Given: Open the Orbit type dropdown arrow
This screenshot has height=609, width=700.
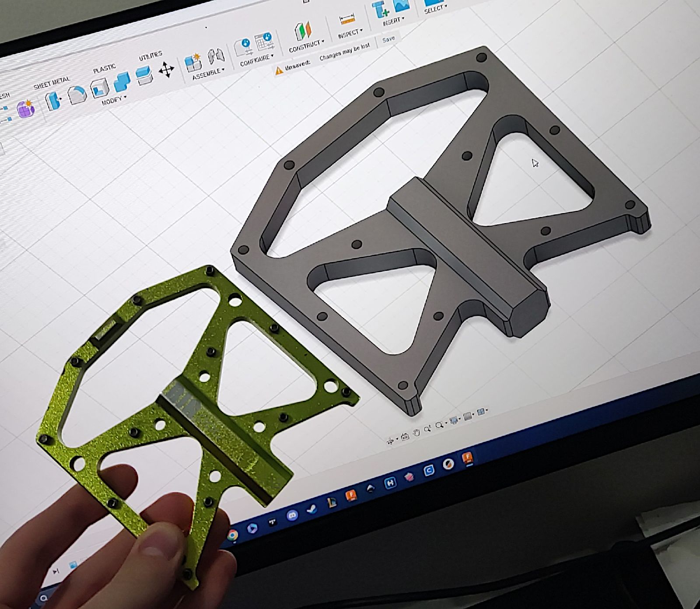Looking at the screenshot, I should tap(397, 439).
